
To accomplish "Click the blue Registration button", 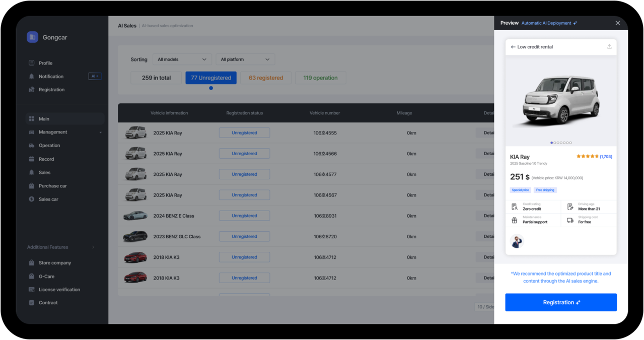I will pos(560,302).
